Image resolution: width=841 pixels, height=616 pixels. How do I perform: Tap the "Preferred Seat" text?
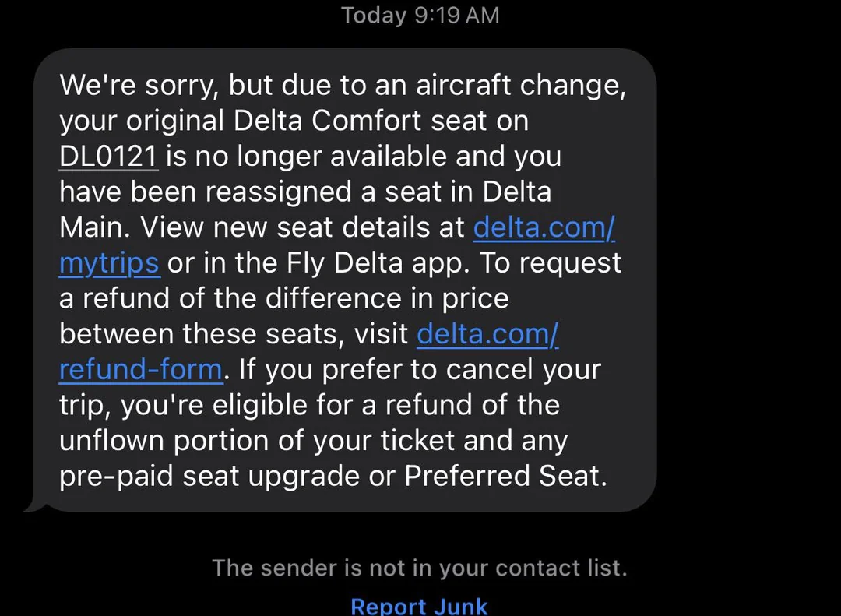pyautogui.click(x=503, y=476)
